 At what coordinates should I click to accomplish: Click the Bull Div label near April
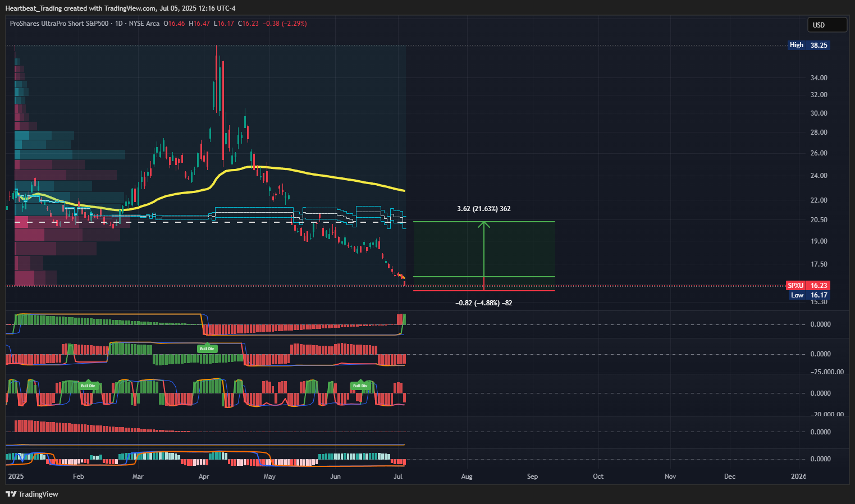coord(207,349)
